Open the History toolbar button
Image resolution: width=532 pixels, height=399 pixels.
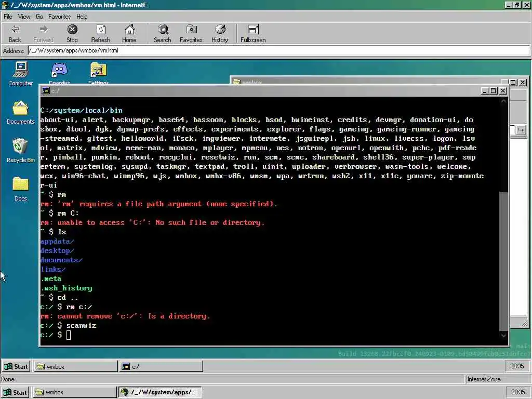(x=220, y=34)
